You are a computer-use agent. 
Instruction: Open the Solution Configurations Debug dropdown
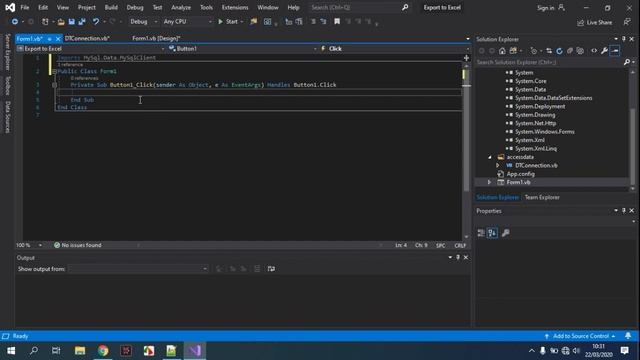pyautogui.click(x=142, y=22)
